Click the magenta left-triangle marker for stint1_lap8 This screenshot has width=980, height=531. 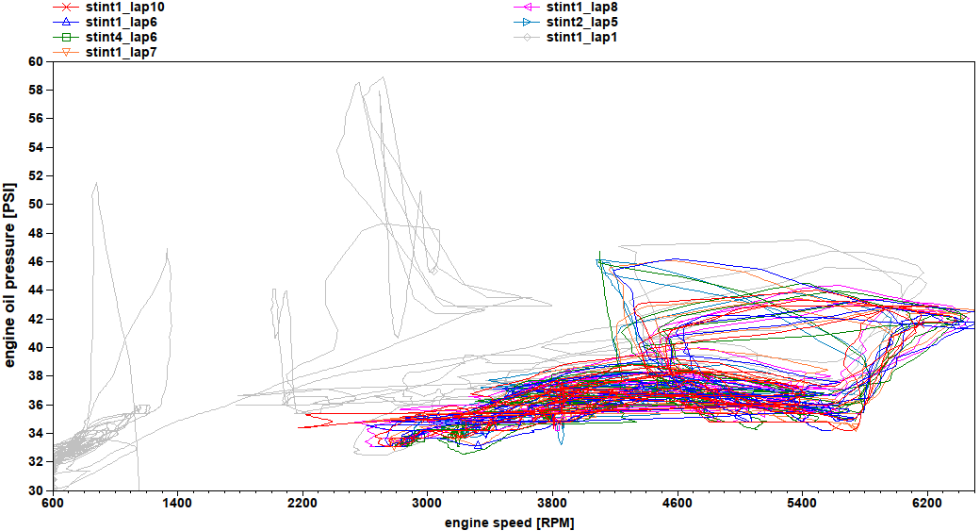(x=529, y=7)
